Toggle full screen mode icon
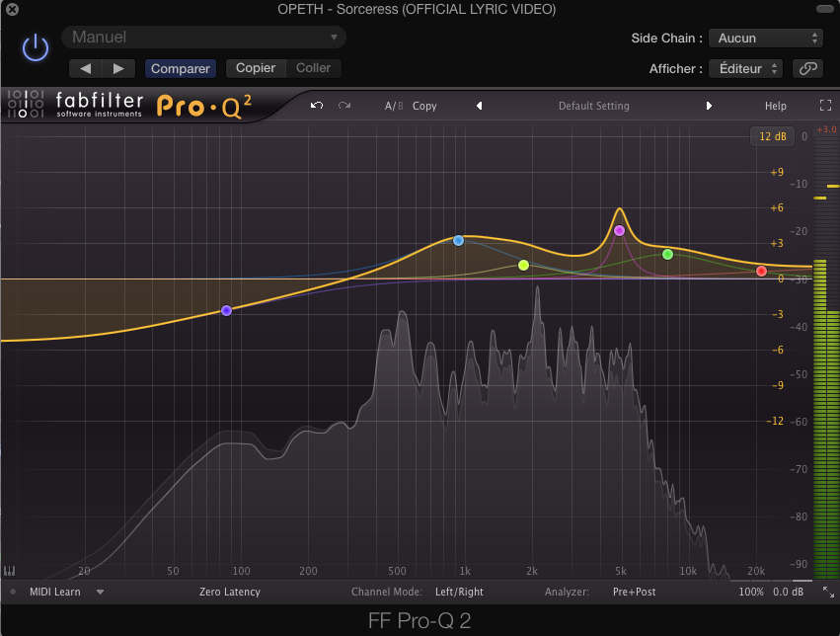 825,106
